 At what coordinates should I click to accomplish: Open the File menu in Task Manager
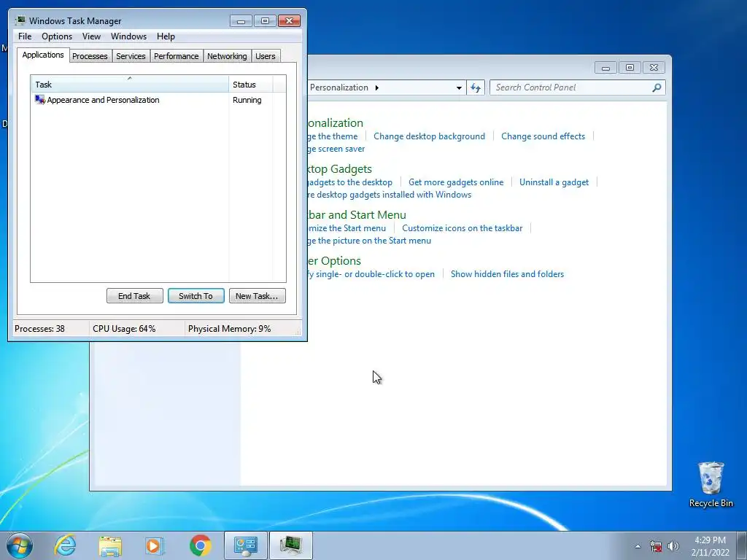click(25, 36)
